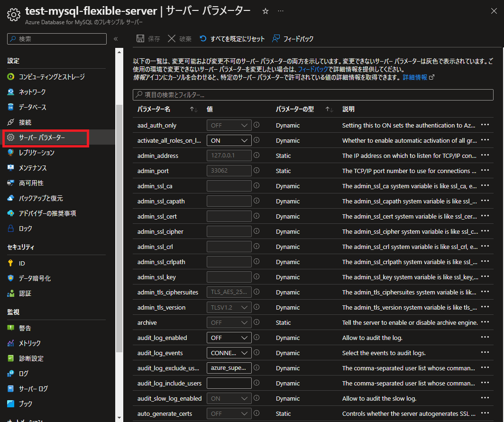The width and height of the screenshot is (504, 422).
Task: Go to ネットワーク settings
Action: point(32,92)
